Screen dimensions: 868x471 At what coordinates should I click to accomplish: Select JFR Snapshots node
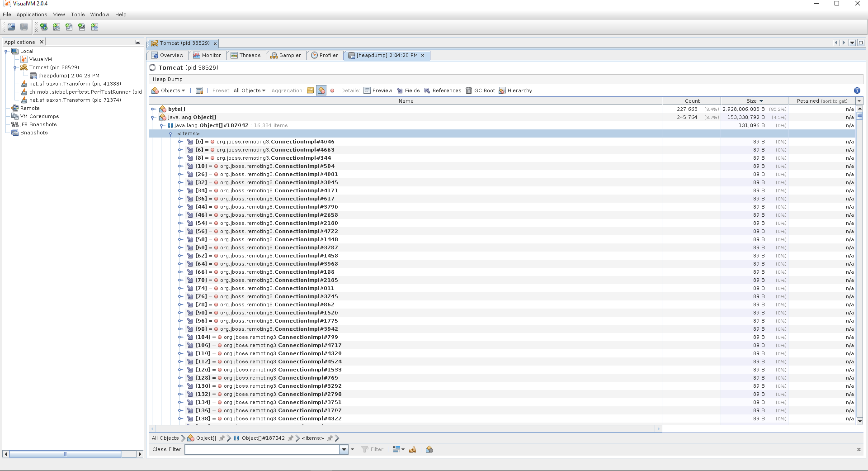38,124
